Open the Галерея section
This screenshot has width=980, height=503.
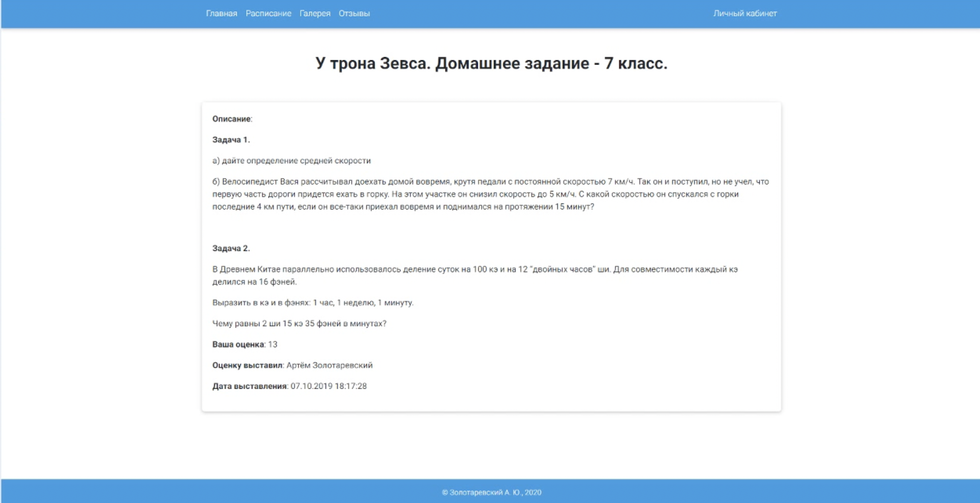[315, 13]
